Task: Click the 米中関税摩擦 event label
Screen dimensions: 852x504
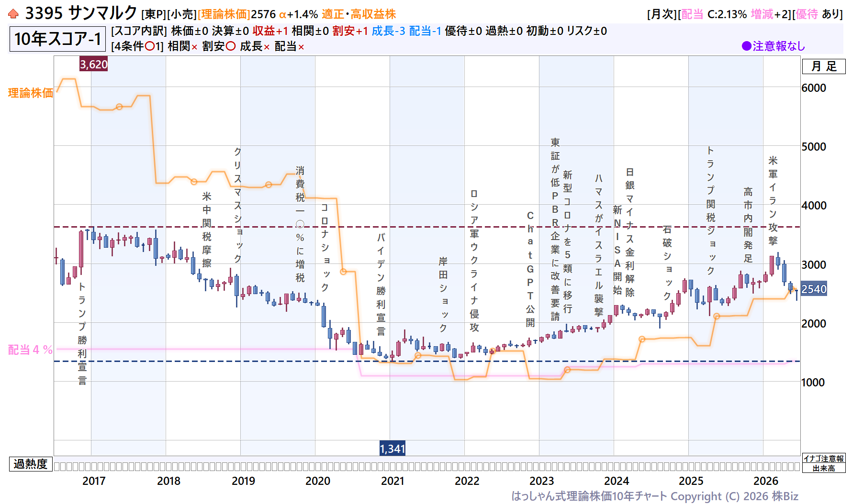Action: tap(207, 230)
